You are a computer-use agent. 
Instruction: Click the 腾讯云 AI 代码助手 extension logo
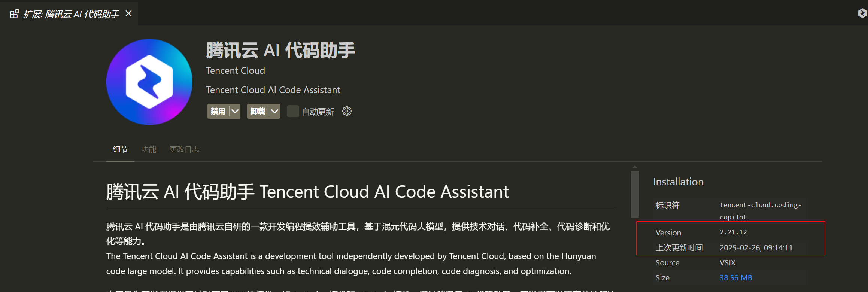(x=149, y=82)
